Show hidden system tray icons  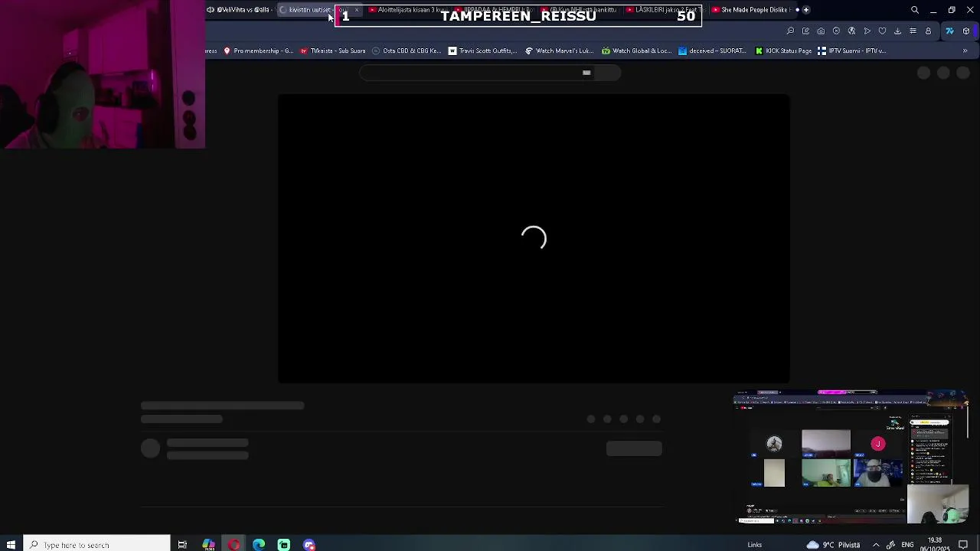tap(876, 545)
